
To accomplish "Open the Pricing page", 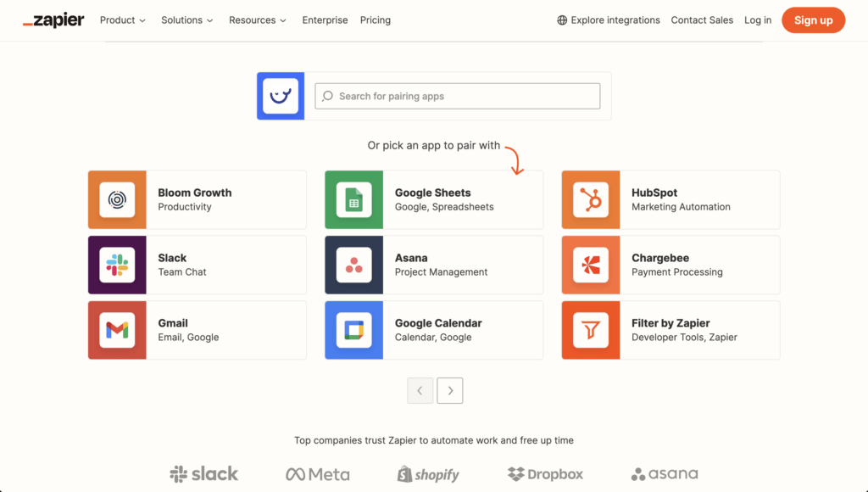I will [x=375, y=20].
